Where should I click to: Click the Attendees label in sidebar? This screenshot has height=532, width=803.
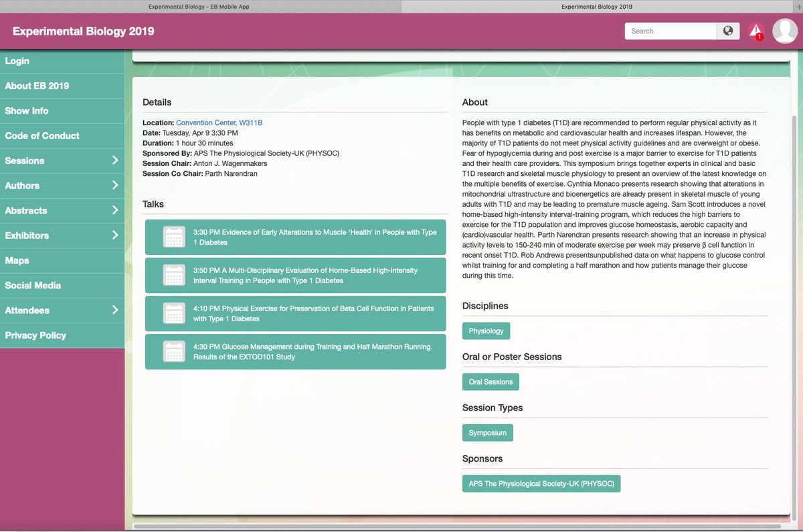click(x=27, y=310)
